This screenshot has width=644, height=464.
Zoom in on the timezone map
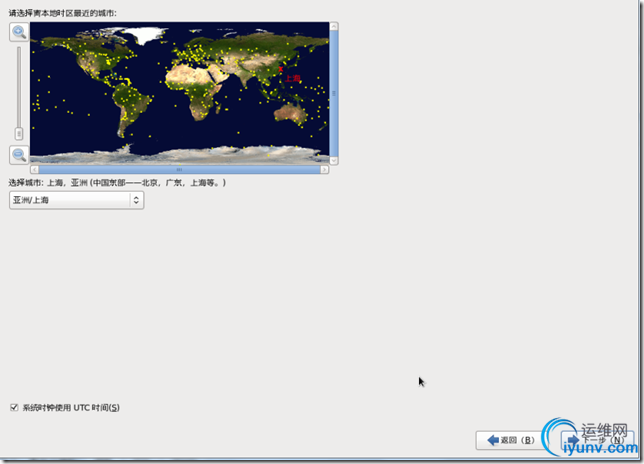click(19, 32)
